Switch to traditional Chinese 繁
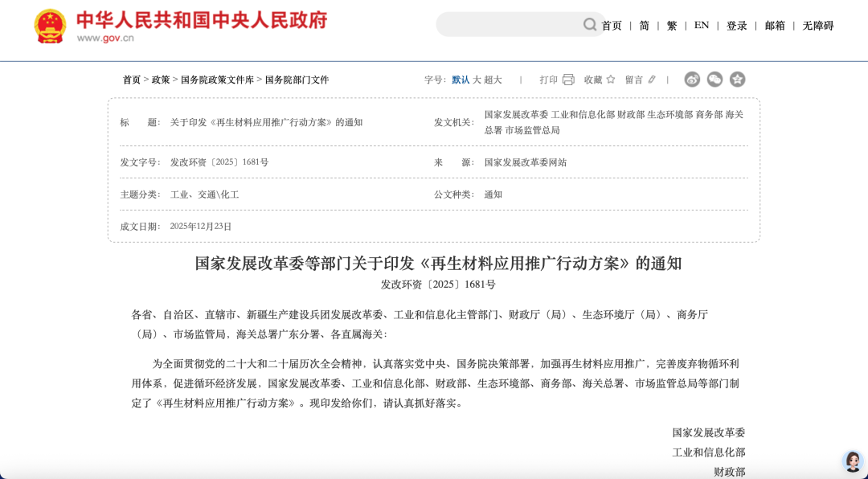868x479 pixels. (x=671, y=26)
